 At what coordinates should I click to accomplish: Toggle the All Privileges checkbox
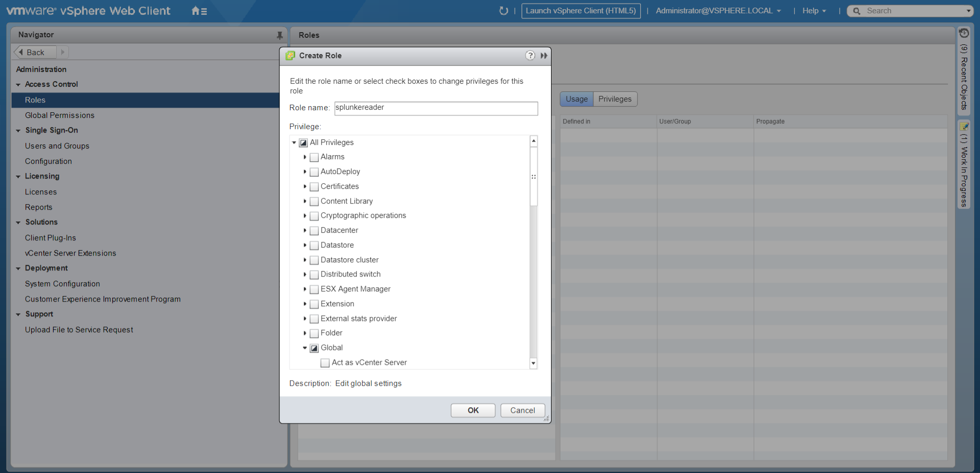click(303, 143)
